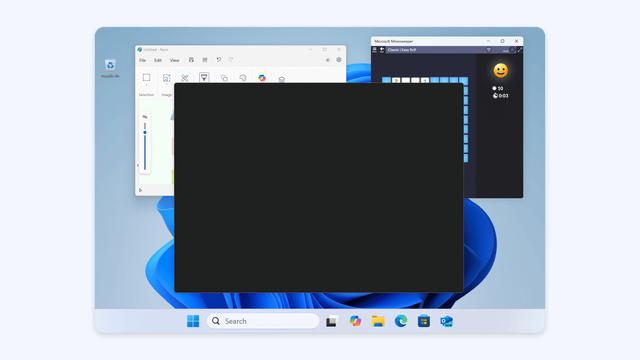This screenshot has height=360, width=640.
Task: Open the Copilot button in Paint ribbon
Action: [262, 78]
